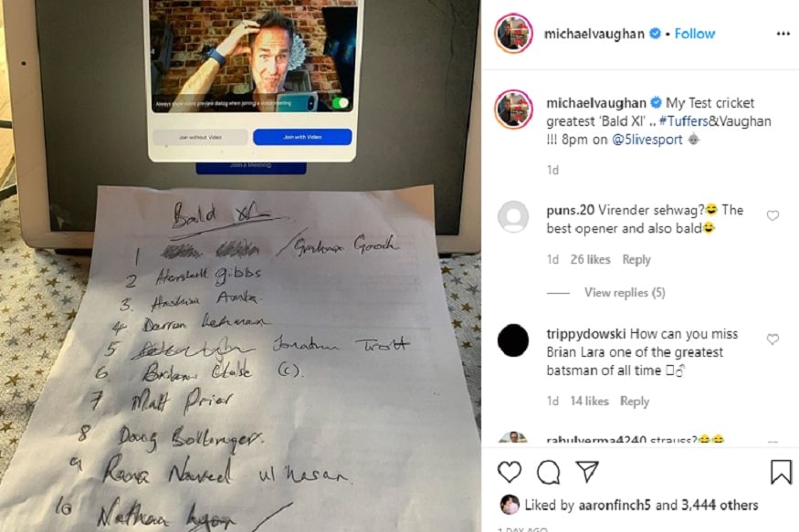Share post via the paper plane icon
This screenshot has width=799, height=532.
click(587, 472)
